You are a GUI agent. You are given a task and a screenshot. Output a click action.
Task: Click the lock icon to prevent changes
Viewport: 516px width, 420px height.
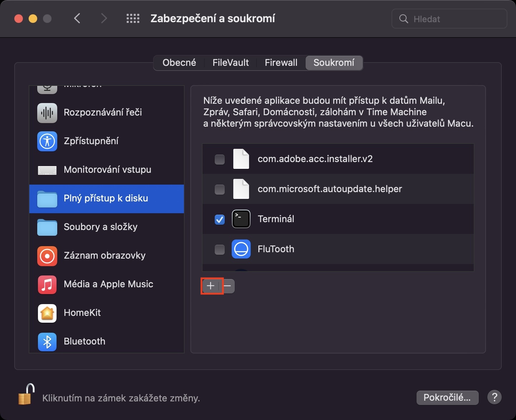[26, 394]
